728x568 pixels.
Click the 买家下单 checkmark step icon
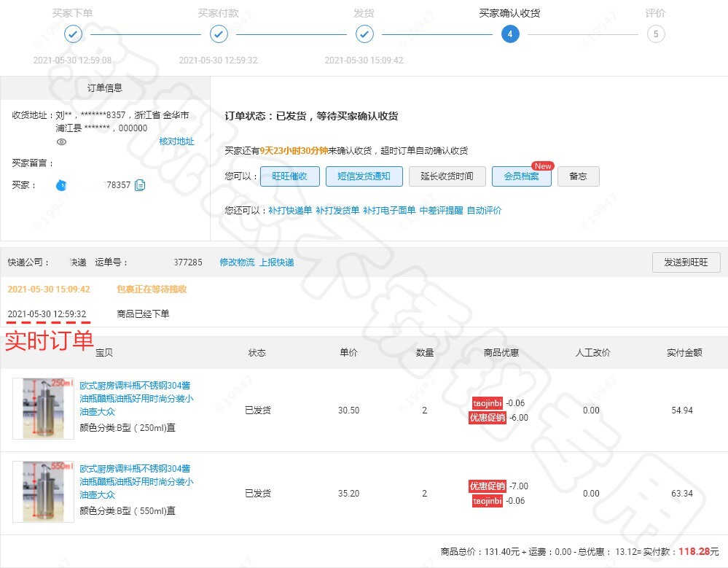coord(73,34)
